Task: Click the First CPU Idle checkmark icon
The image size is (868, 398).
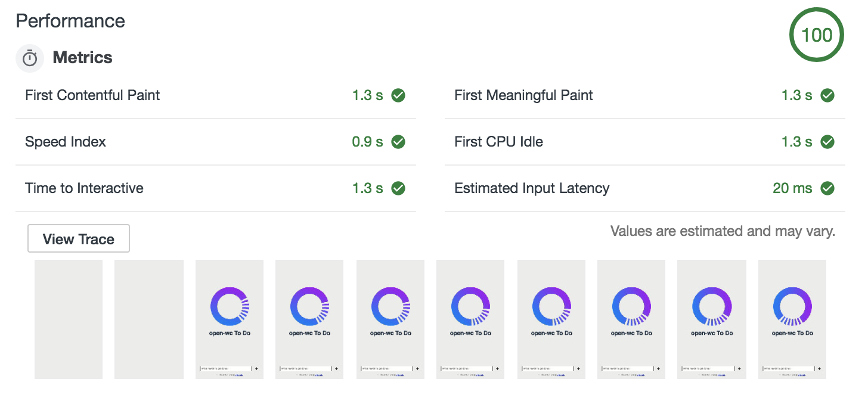Action: [827, 142]
